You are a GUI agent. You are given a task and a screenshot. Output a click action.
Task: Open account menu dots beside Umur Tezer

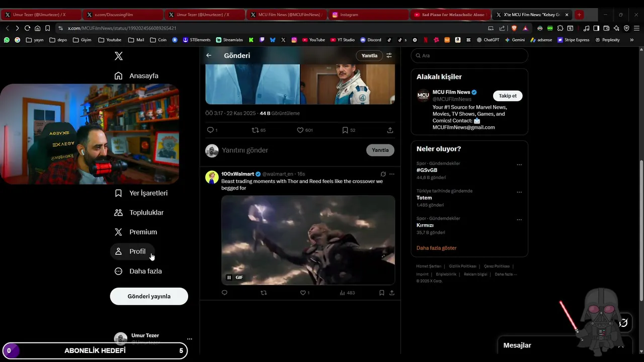190,339
